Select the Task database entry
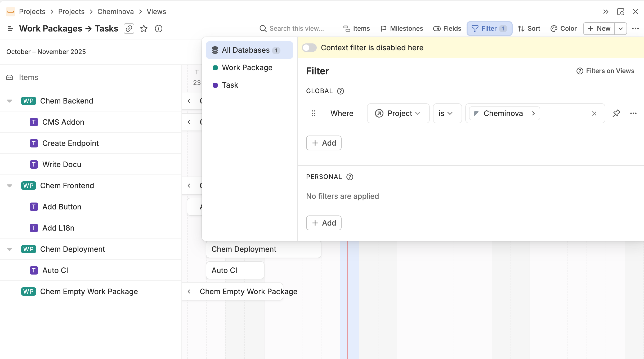 (230, 85)
